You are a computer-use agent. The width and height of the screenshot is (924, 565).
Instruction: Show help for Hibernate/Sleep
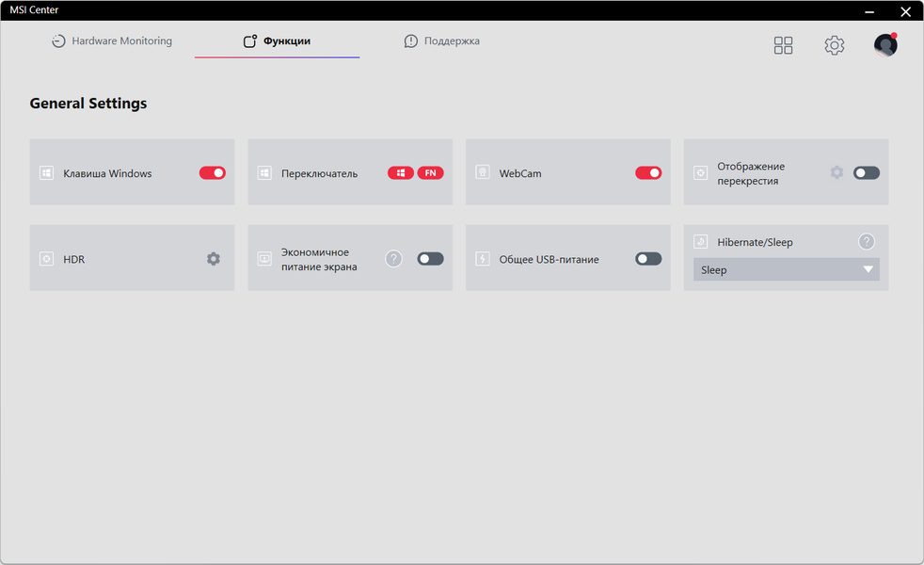[x=867, y=241]
